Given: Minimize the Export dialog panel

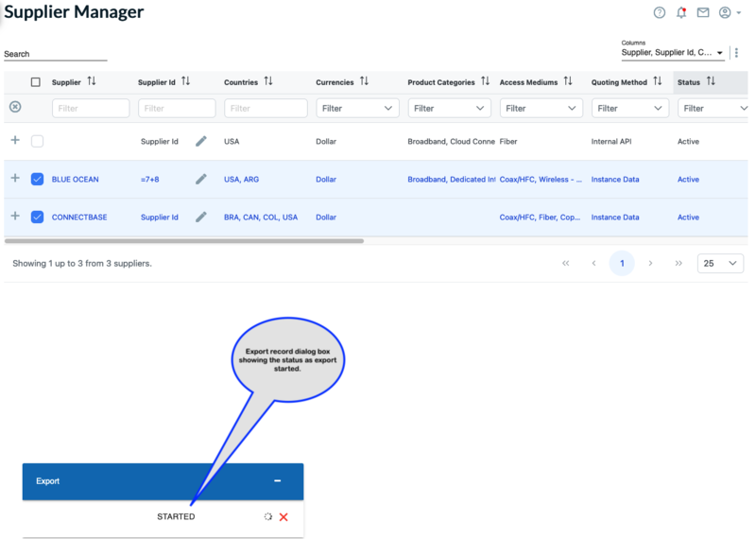Looking at the screenshot, I should tap(277, 481).
